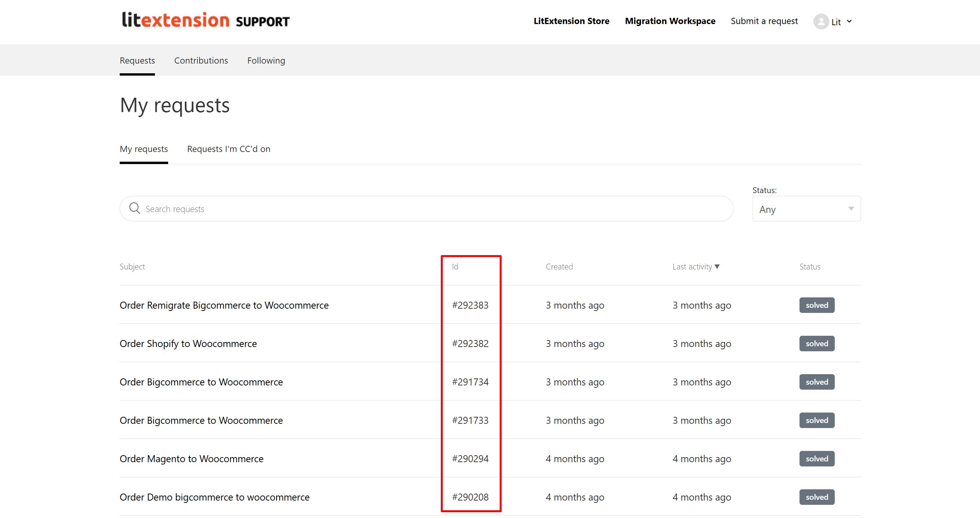Click the Last activity value for request #292382

(x=702, y=344)
